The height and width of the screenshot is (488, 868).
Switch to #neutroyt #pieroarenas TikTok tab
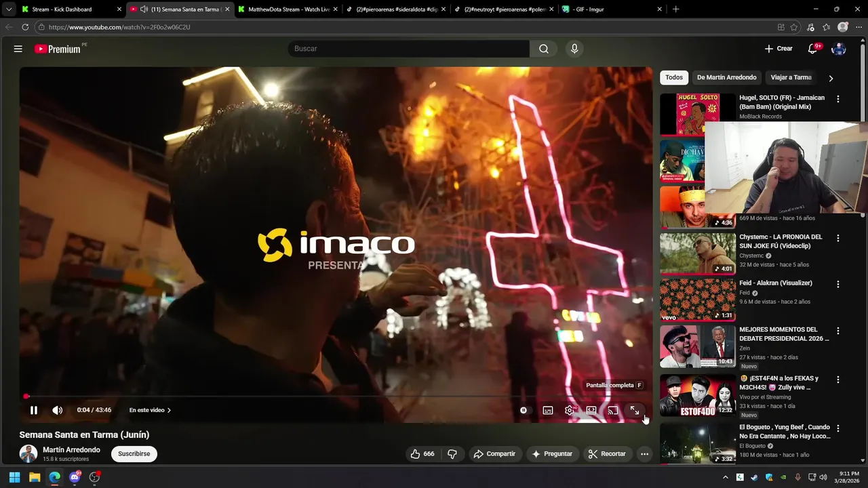pos(504,9)
